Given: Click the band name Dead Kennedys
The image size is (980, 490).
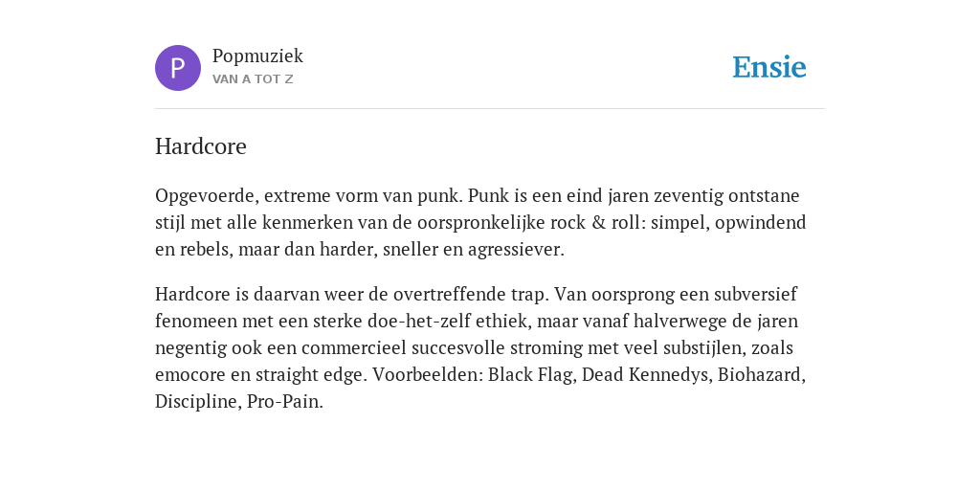Looking at the screenshot, I should (647, 375).
